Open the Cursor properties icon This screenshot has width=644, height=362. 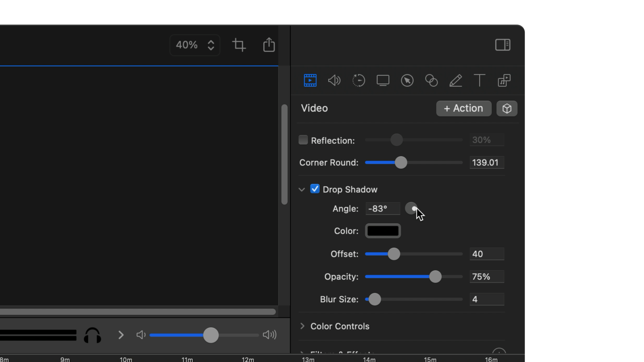coord(407,80)
